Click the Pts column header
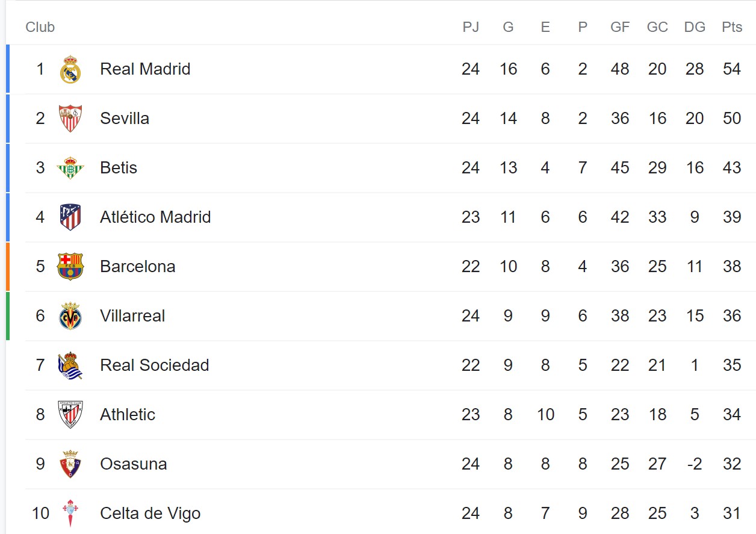 pyautogui.click(x=732, y=27)
